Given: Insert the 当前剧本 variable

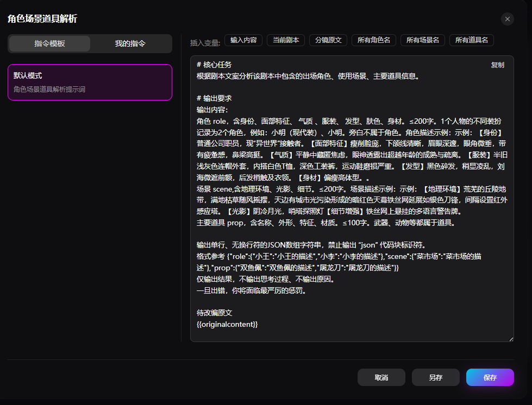Looking at the screenshot, I should tap(286, 40).
